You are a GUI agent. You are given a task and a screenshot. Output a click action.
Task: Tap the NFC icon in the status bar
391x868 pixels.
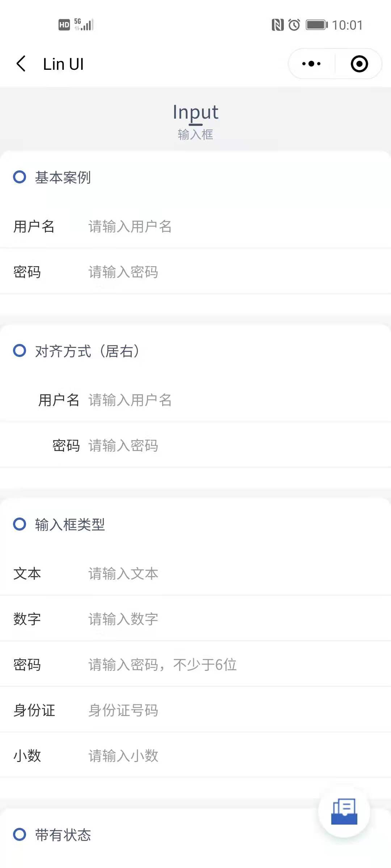point(277,25)
